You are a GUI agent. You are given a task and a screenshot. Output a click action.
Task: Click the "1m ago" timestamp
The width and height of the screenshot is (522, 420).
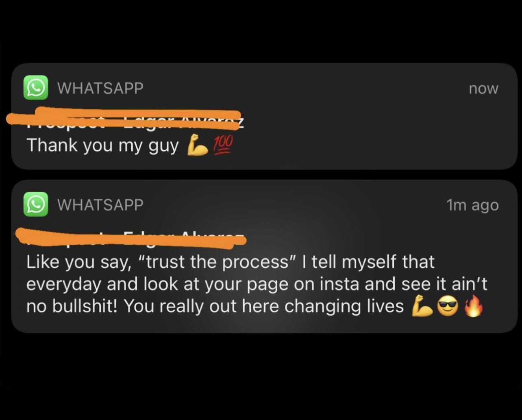[x=472, y=206]
